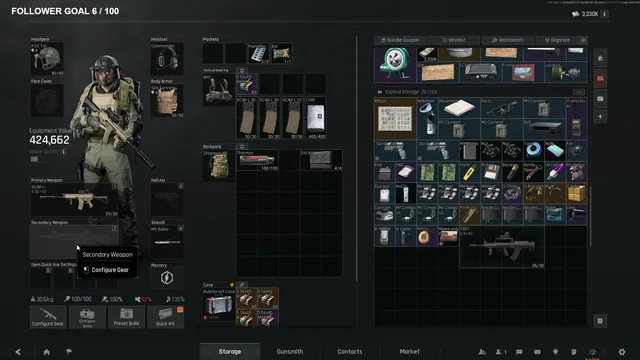The width and height of the screenshot is (640, 360).
Task: Add new storage with the plus icon
Action: tap(600, 117)
